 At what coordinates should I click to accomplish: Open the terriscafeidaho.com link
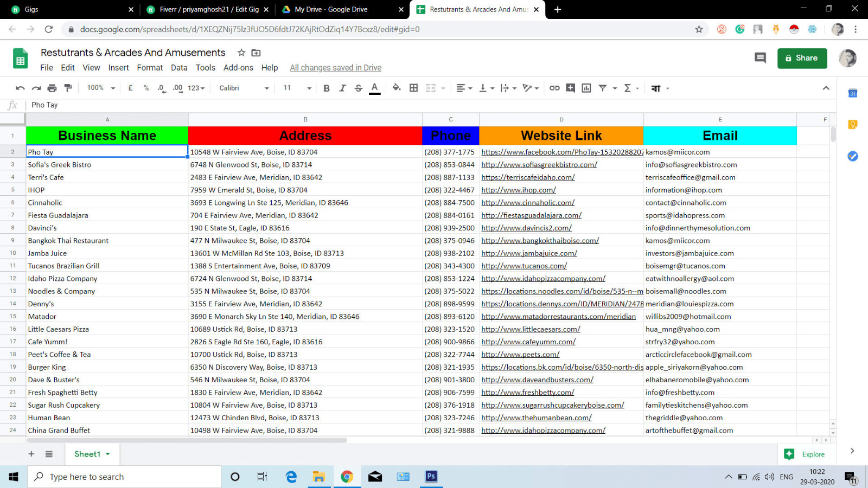click(x=528, y=177)
